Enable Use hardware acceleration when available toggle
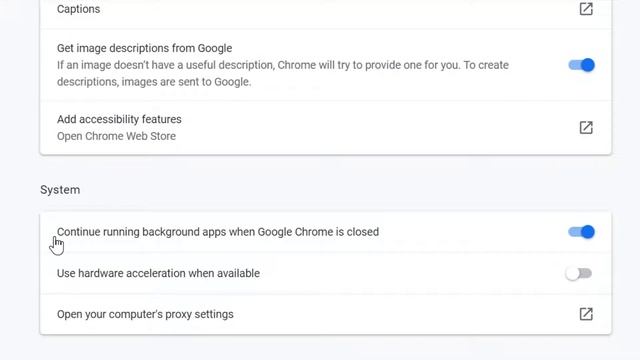 [579, 273]
